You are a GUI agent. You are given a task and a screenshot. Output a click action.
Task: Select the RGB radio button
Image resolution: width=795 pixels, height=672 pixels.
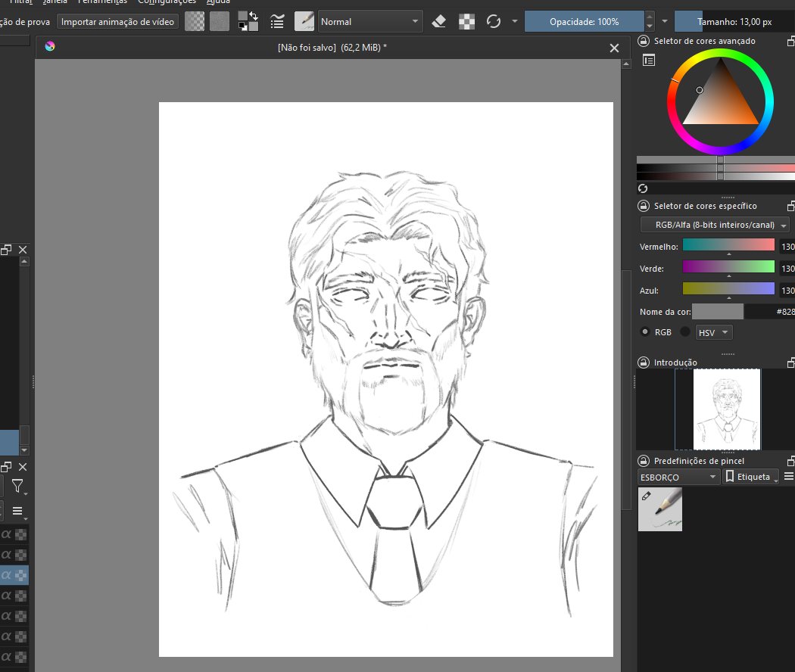pyautogui.click(x=645, y=332)
